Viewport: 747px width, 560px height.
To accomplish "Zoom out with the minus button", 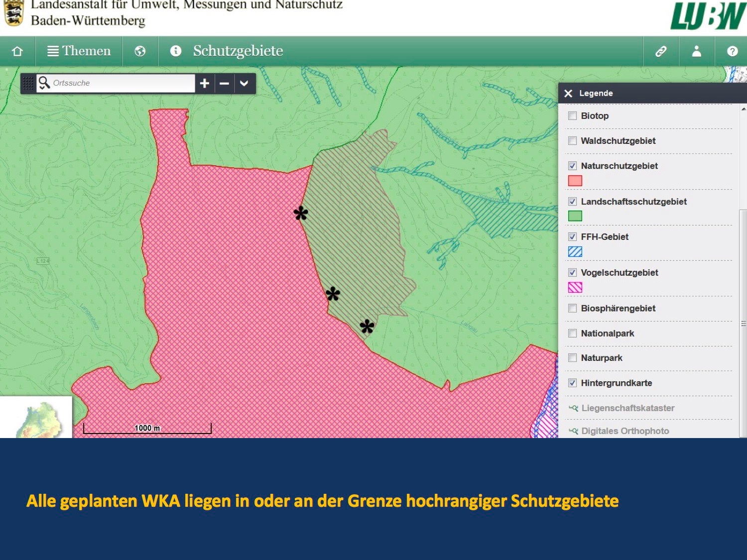I will click(x=225, y=84).
